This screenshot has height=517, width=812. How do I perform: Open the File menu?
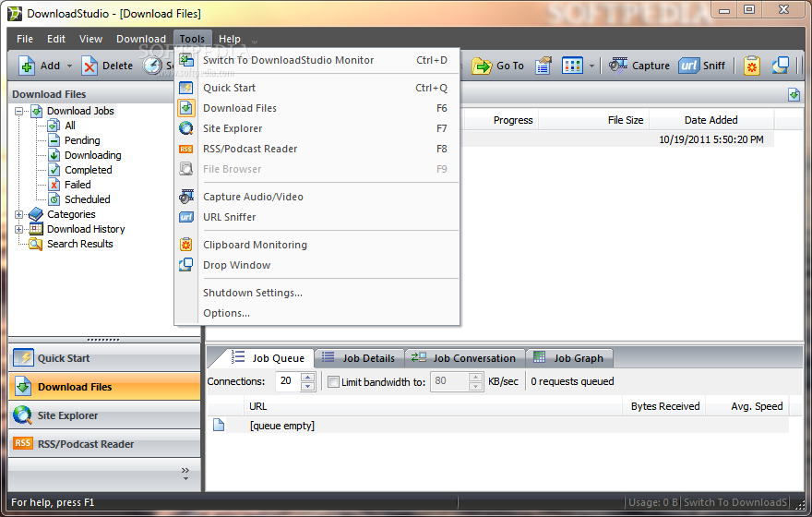click(x=25, y=39)
